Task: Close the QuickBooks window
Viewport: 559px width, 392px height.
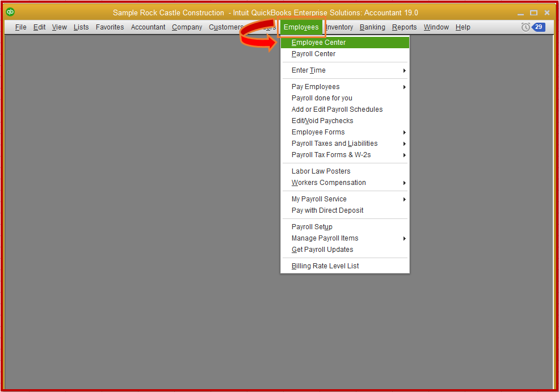Action: tap(547, 13)
